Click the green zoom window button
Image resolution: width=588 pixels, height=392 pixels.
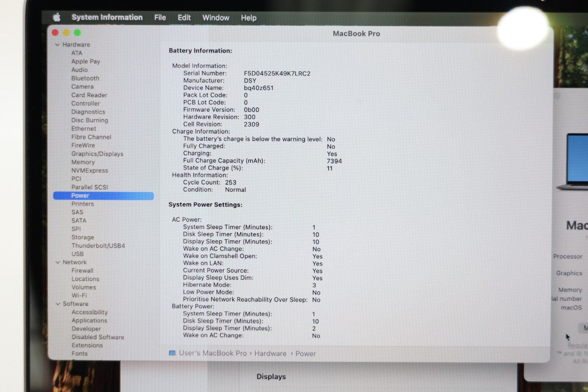click(78, 33)
